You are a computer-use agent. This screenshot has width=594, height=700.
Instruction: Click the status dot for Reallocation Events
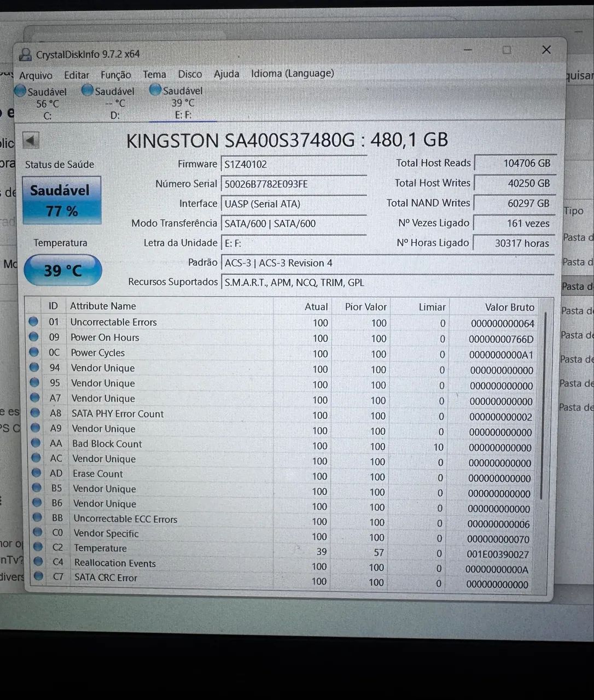(x=38, y=562)
